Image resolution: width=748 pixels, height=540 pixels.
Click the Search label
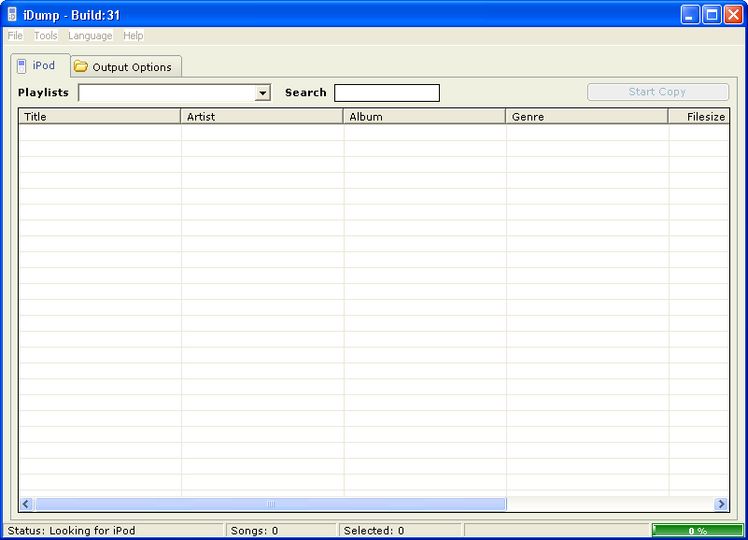pyautogui.click(x=306, y=93)
